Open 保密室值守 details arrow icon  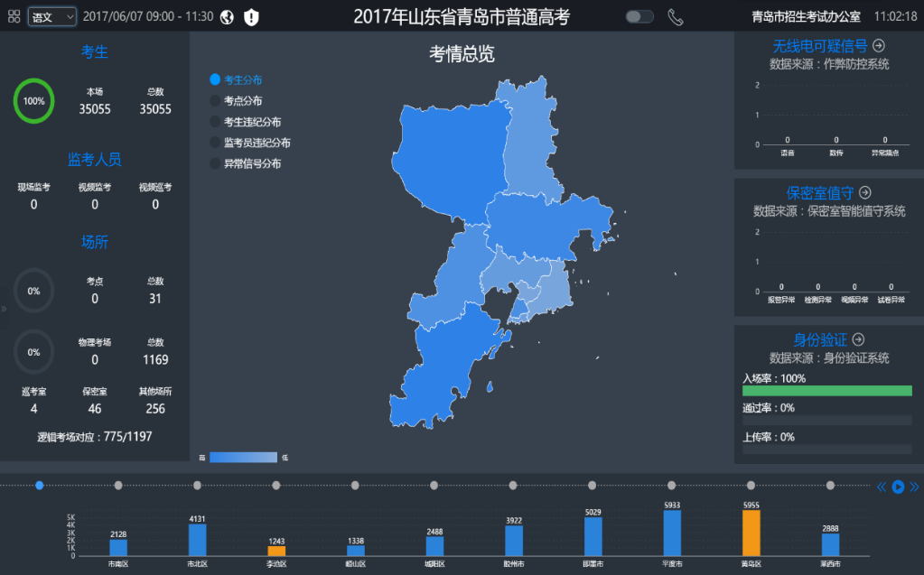[x=865, y=192]
